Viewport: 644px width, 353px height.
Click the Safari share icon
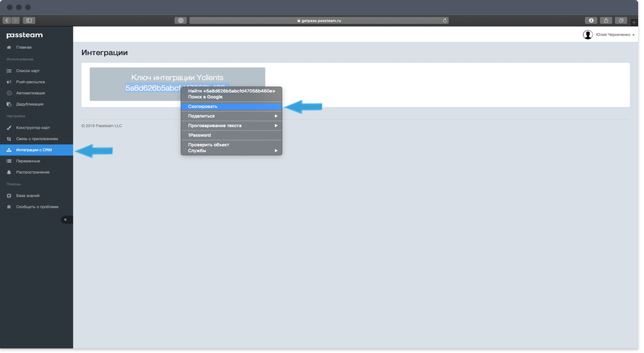pyautogui.click(x=606, y=20)
